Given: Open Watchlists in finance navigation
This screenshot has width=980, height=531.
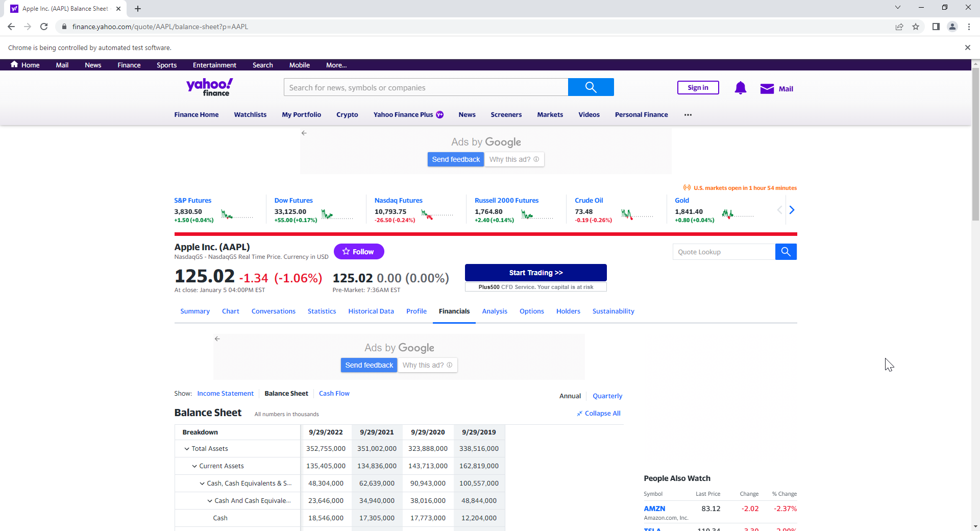Looking at the screenshot, I should point(250,115).
